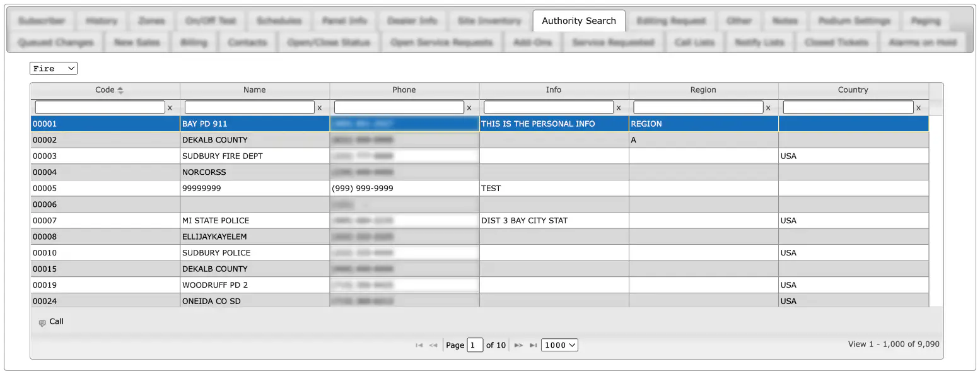Click the View 1 - 1,000 of 9,090 text
980x376 pixels.
coord(894,344)
